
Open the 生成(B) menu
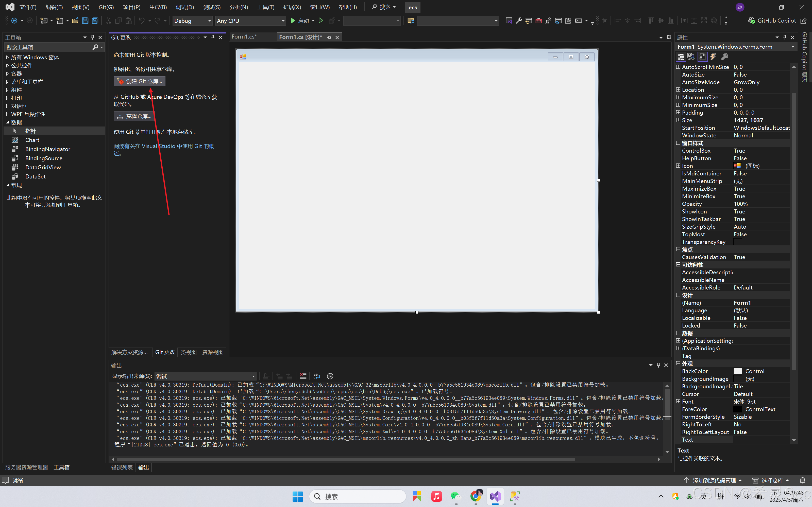(158, 7)
